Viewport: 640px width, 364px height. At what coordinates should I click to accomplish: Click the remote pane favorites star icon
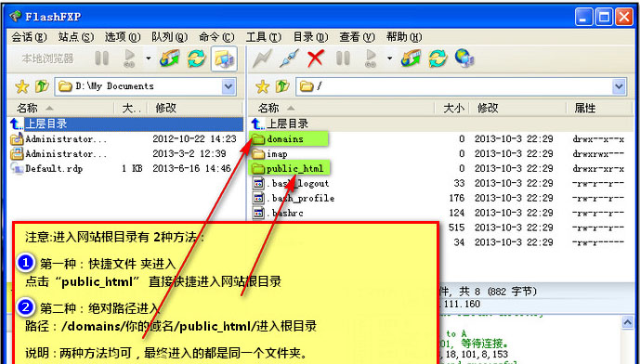coord(262,86)
